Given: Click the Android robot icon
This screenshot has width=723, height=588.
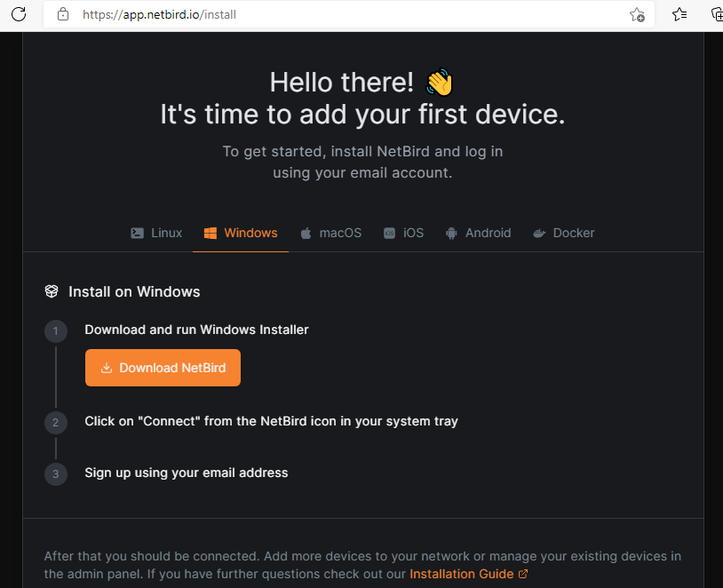Looking at the screenshot, I should pos(451,233).
